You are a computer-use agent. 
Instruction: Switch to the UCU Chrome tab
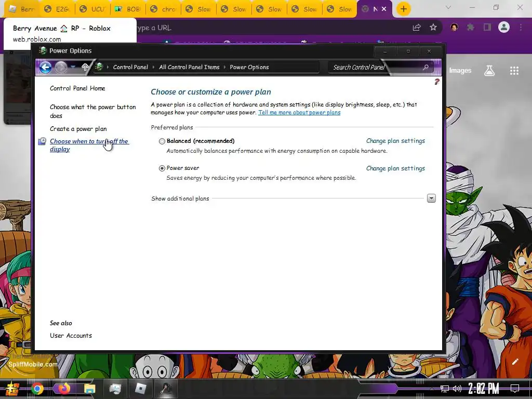pyautogui.click(x=92, y=9)
